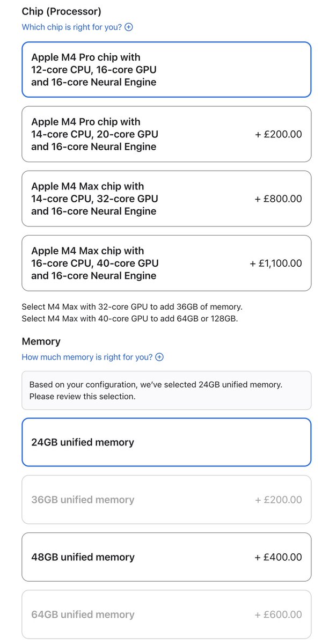Click plus icon beside "How much memory"

pyautogui.click(x=159, y=357)
